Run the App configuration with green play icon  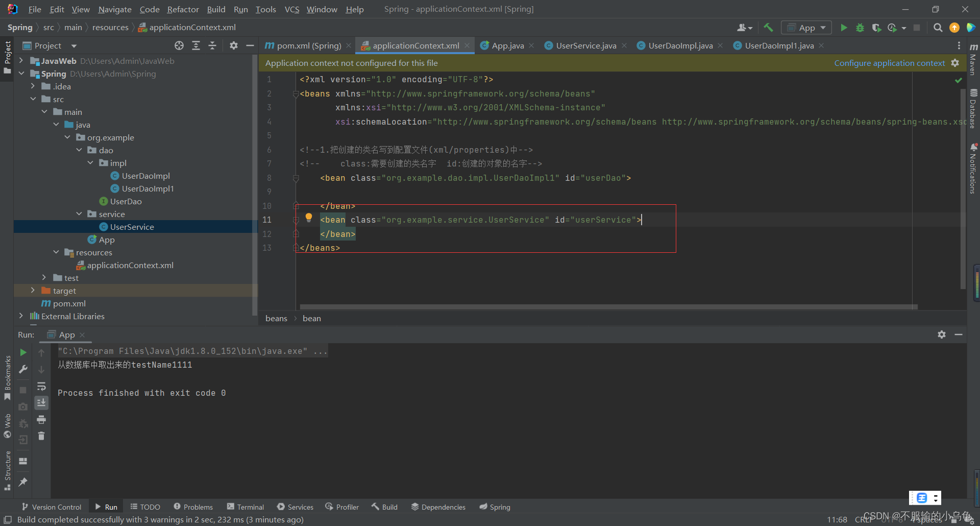844,28
